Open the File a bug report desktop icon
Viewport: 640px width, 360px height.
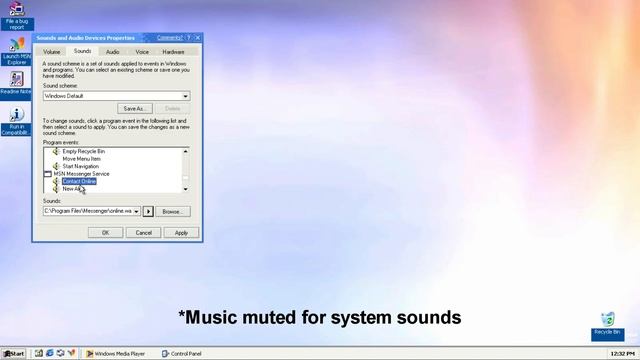point(17,16)
